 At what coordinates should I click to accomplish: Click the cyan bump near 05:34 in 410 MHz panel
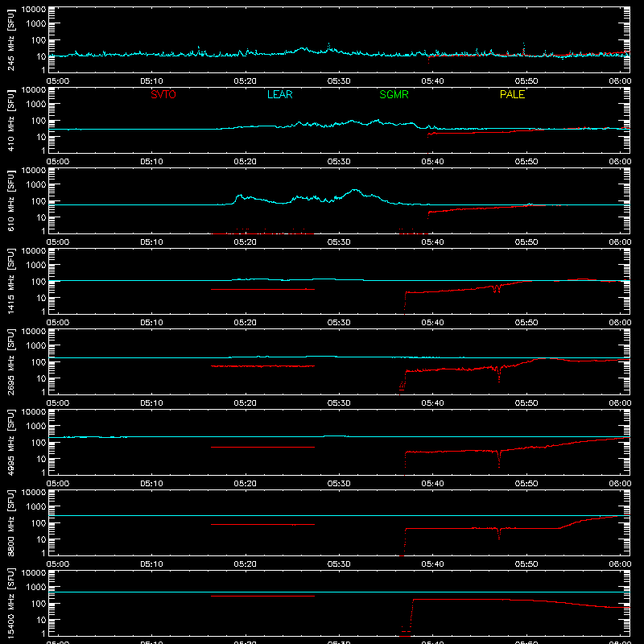377,121
